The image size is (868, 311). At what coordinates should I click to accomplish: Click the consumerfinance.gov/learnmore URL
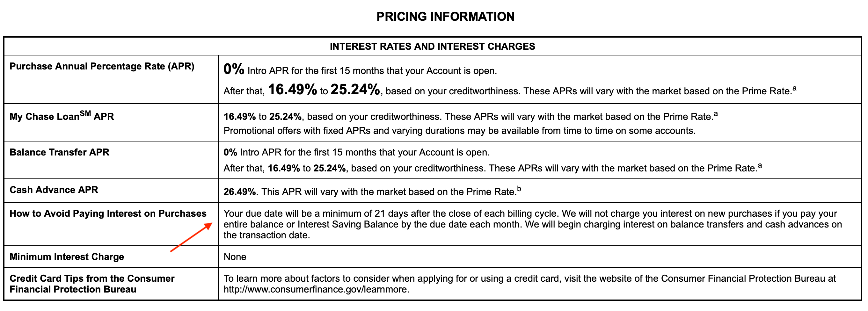316,289
